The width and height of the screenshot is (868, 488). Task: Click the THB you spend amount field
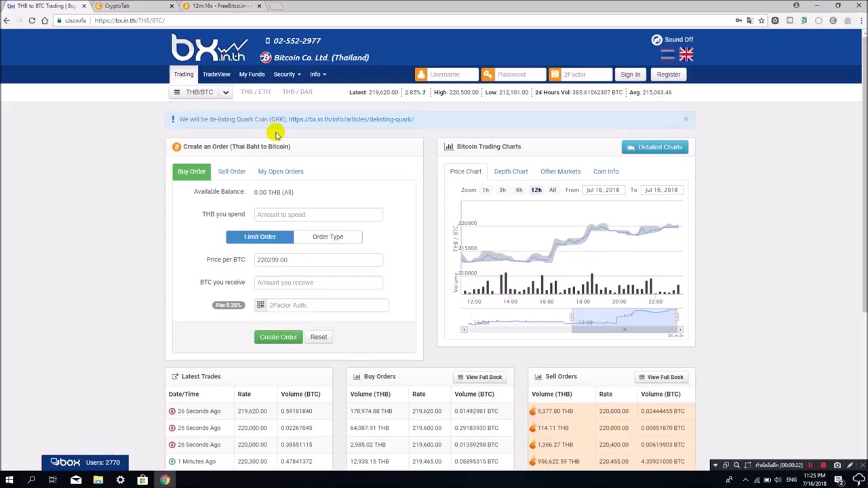click(319, 215)
